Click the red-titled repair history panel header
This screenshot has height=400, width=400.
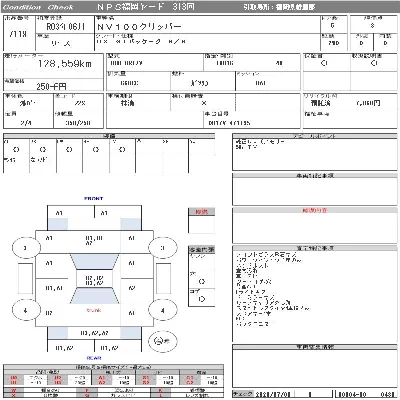(315, 210)
